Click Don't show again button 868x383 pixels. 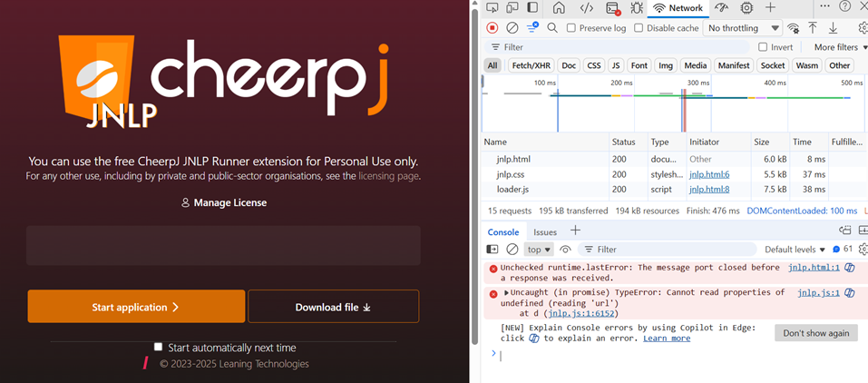[x=815, y=333]
